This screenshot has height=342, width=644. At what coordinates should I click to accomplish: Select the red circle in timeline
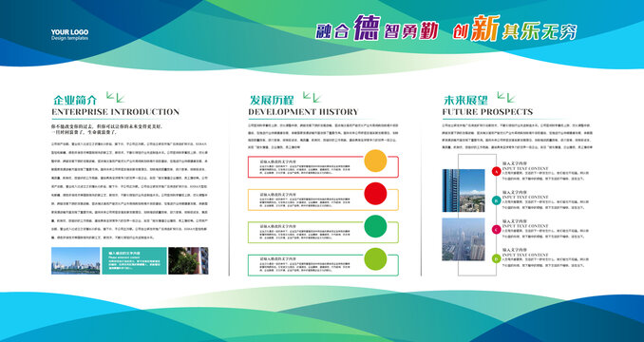pyautogui.click(x=375, y=194)
